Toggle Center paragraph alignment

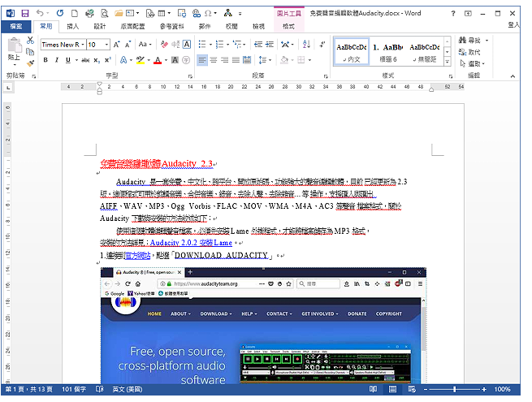point(214,60)
